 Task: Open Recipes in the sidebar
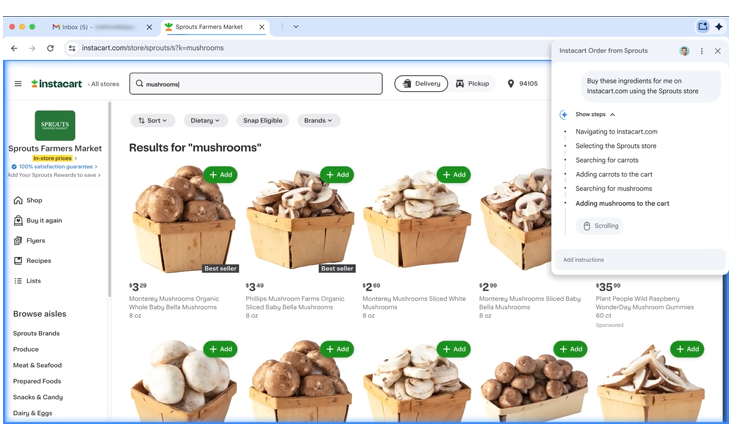(x=32, y=261)
